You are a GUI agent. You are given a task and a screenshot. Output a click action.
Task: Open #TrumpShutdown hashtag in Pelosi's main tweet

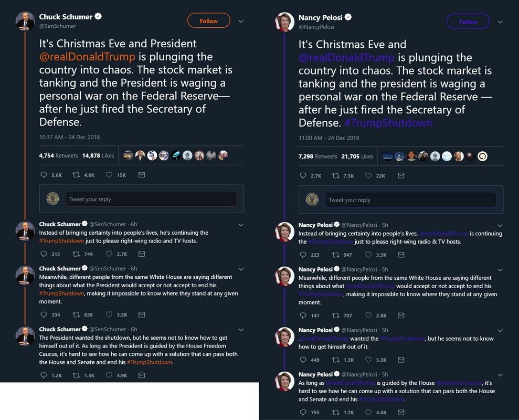point(388,123)
